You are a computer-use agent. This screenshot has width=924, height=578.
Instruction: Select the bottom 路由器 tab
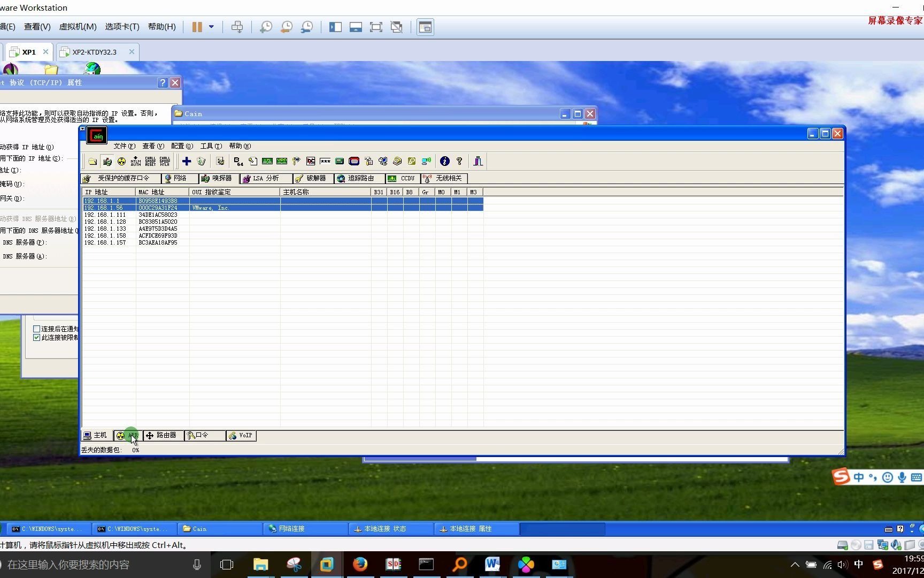[163, 436]
